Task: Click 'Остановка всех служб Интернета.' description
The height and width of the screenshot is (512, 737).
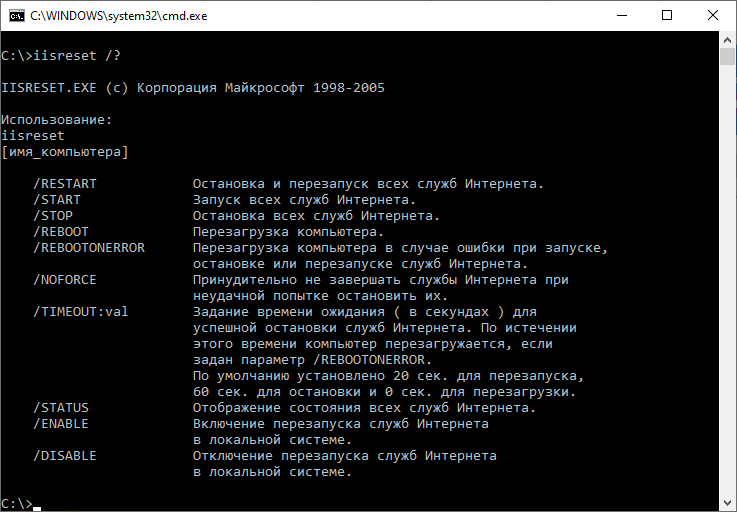Action: tap(316, 216)
